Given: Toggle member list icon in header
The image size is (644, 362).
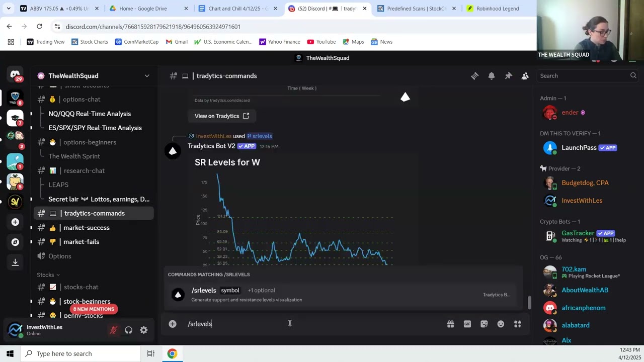Looking at the screenshot, I should 525,76.
